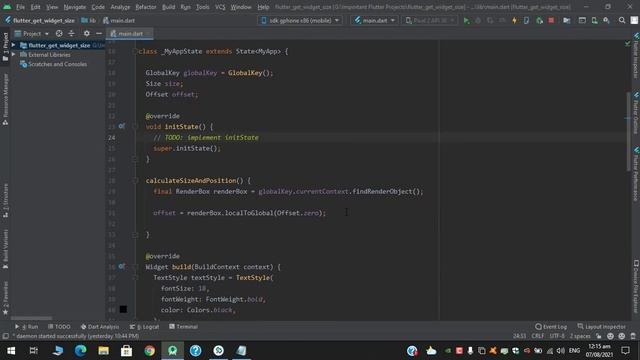Click the locate-file target icon in Project panel
640x360 pixels.
pyautogui.click(x=59, y=33)
